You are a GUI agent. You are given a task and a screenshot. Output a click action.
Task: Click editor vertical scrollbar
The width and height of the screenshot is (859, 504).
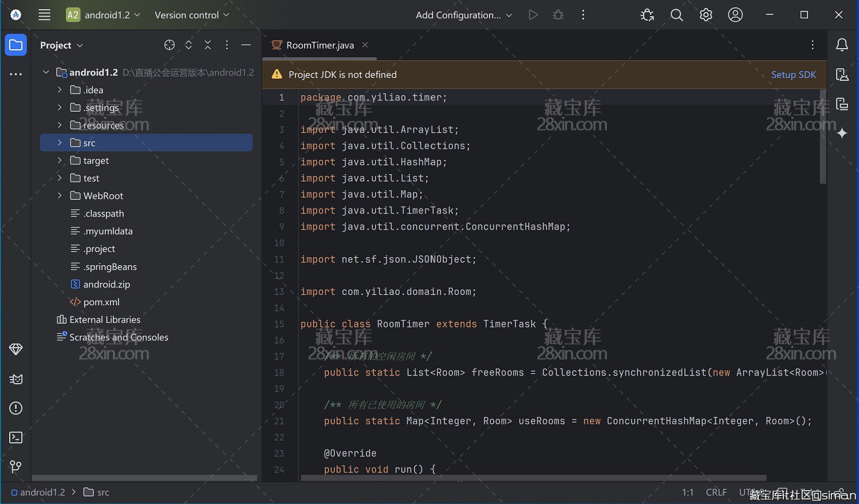[x=823, y=137]
